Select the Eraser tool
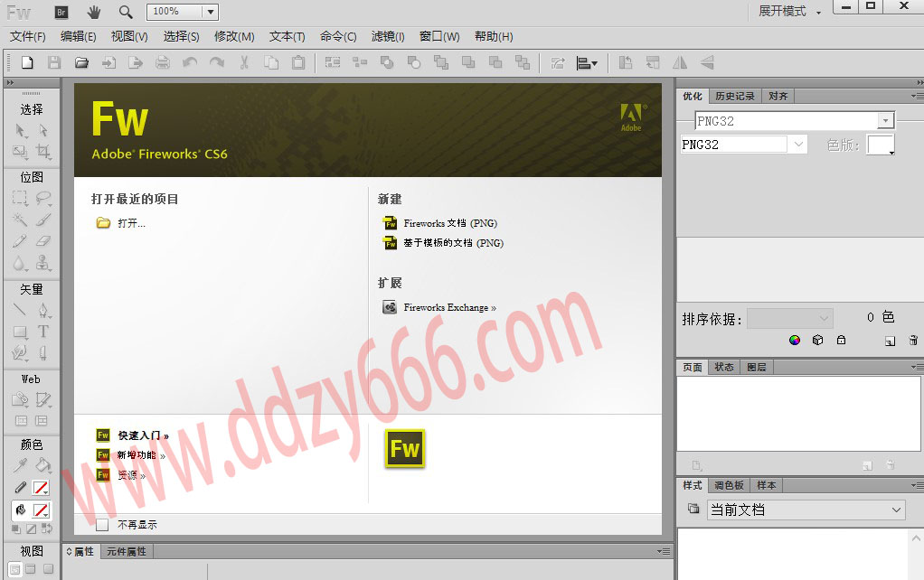 point(43,241)
